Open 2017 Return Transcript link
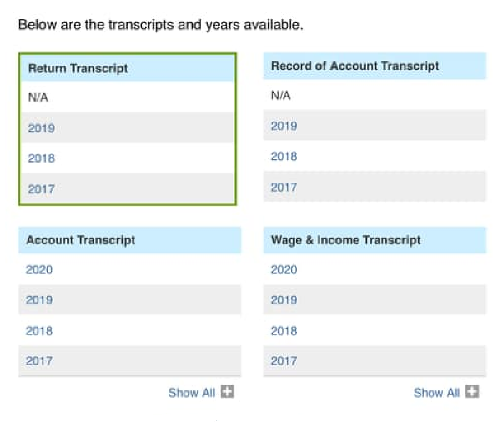The width and height of the screenshot is (504, 422). tap(41, 188)
